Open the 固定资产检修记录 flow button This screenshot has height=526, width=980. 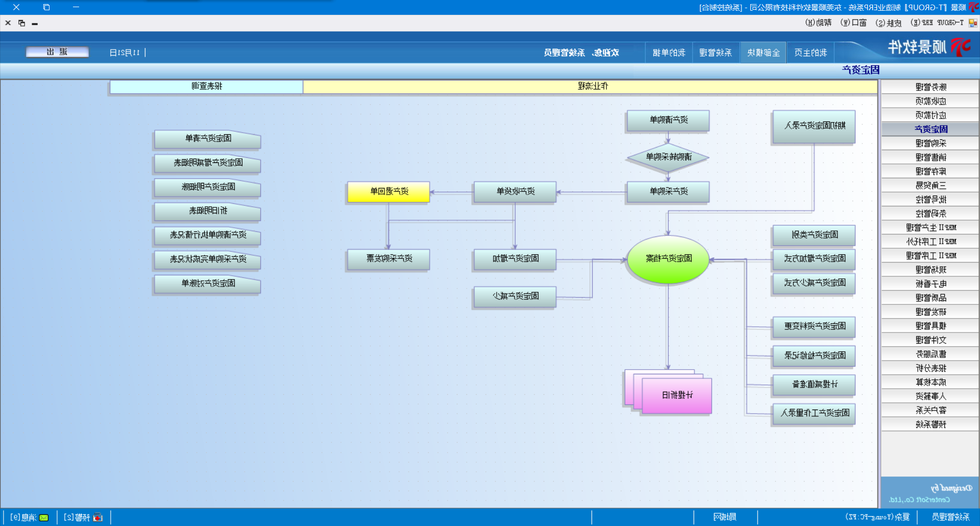click(814, 355)
